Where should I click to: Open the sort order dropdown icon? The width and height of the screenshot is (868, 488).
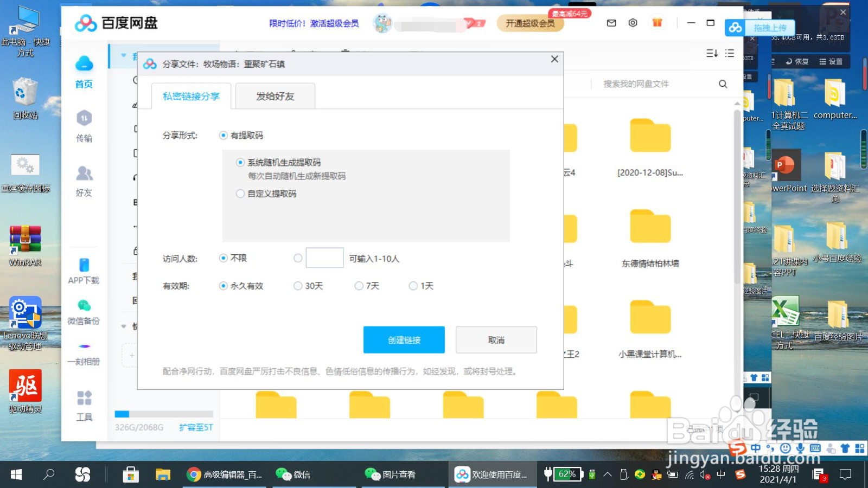[711, 53]
